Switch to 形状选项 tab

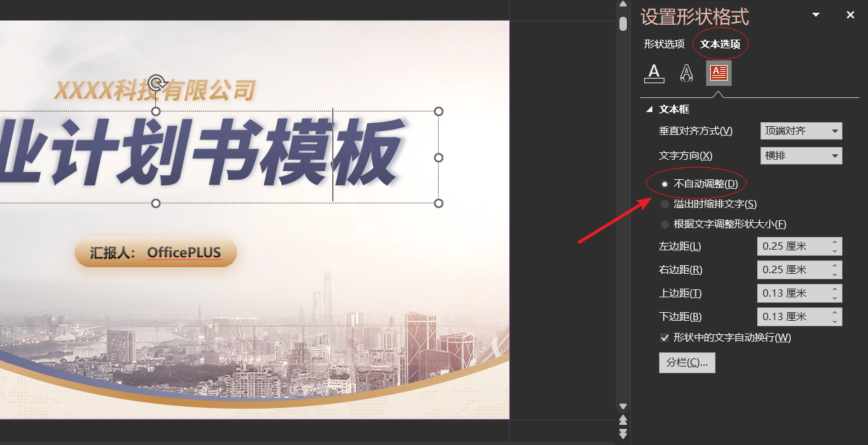664,44
